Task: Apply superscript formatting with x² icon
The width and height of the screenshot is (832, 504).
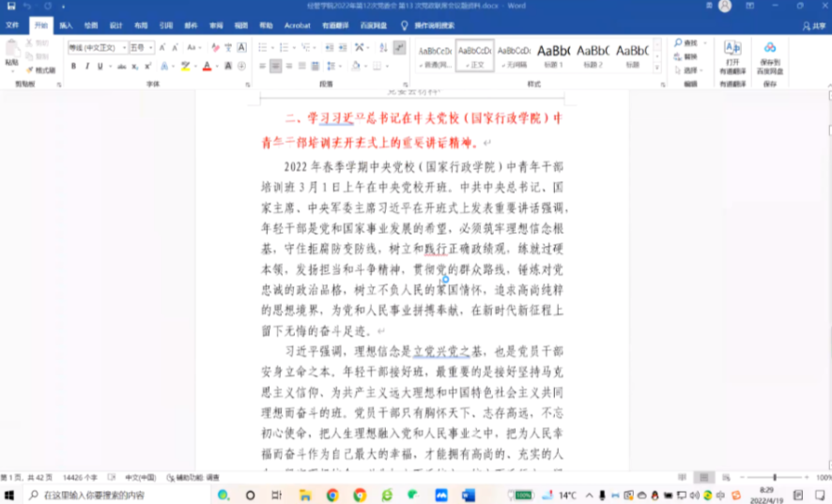Action: [148, 67]
